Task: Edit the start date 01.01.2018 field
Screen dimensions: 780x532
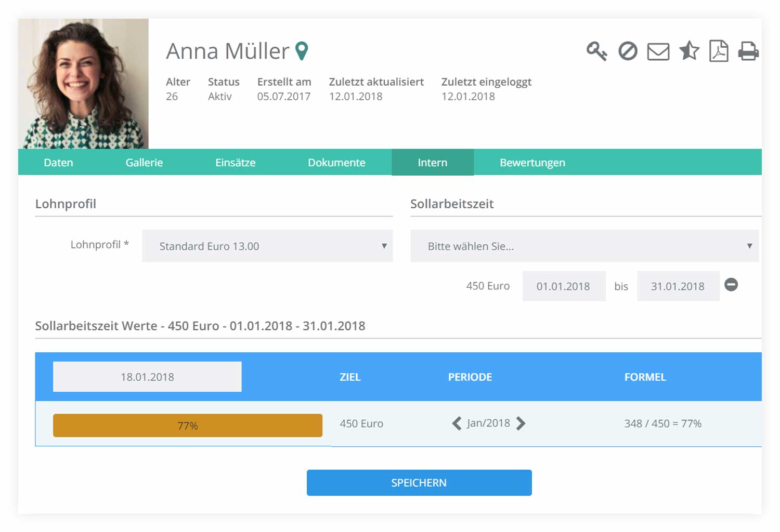Action: coord(564,286)
